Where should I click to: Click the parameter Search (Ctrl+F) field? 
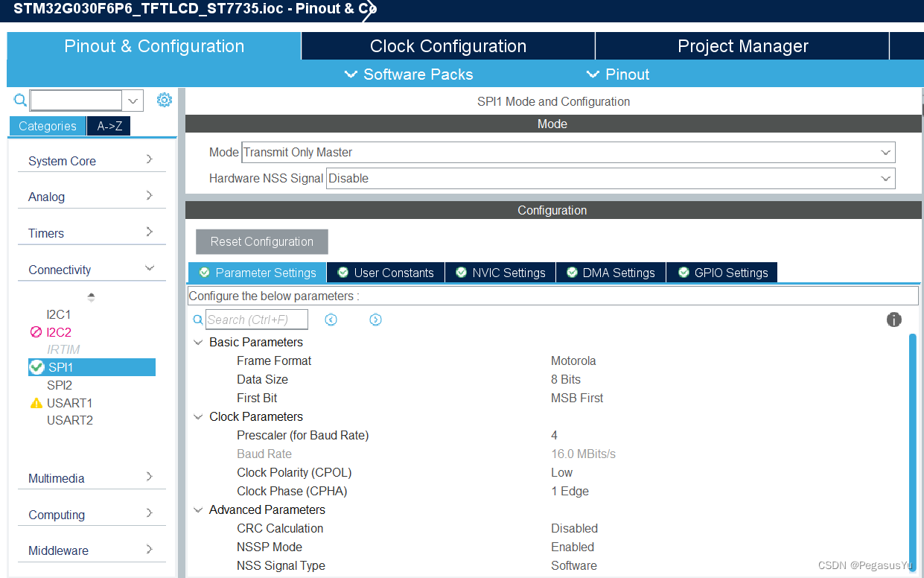click(x=257, y=320)
